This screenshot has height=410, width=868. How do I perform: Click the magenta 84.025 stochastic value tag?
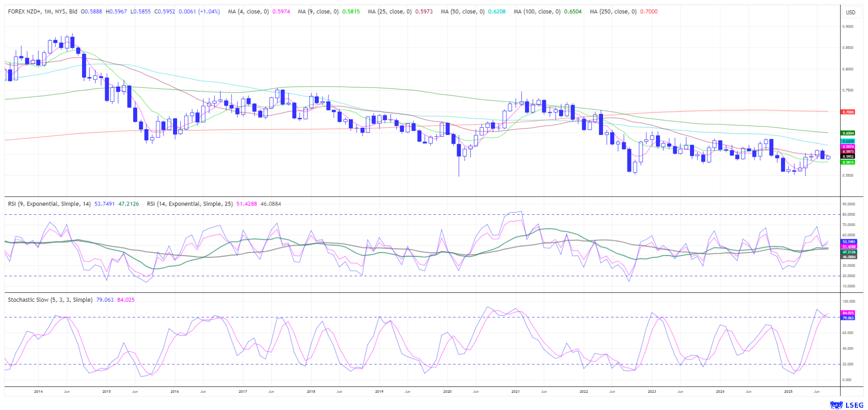[x=848, y=313]
